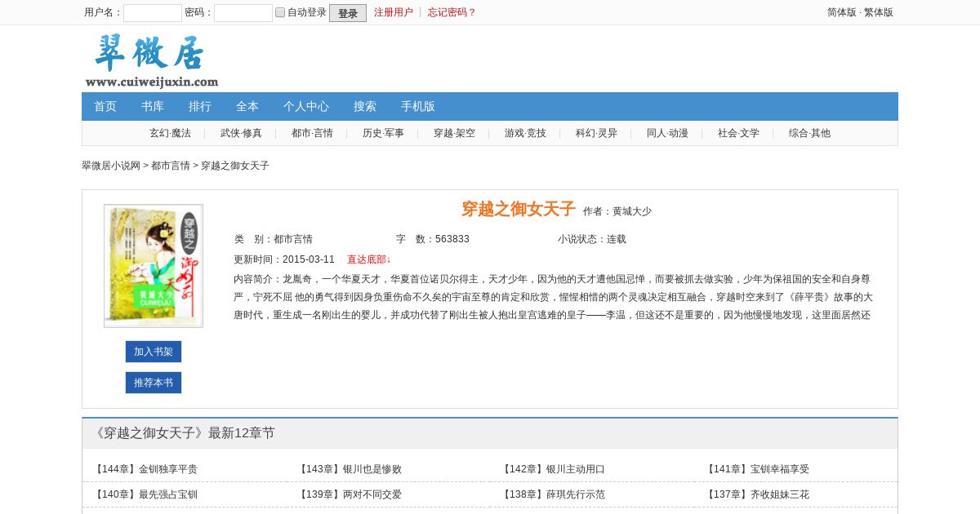The width and height of the screenshot is (980, 514).
Task: Click the 密码 password field
Action: pyautogui.click(x=243, y=13)
